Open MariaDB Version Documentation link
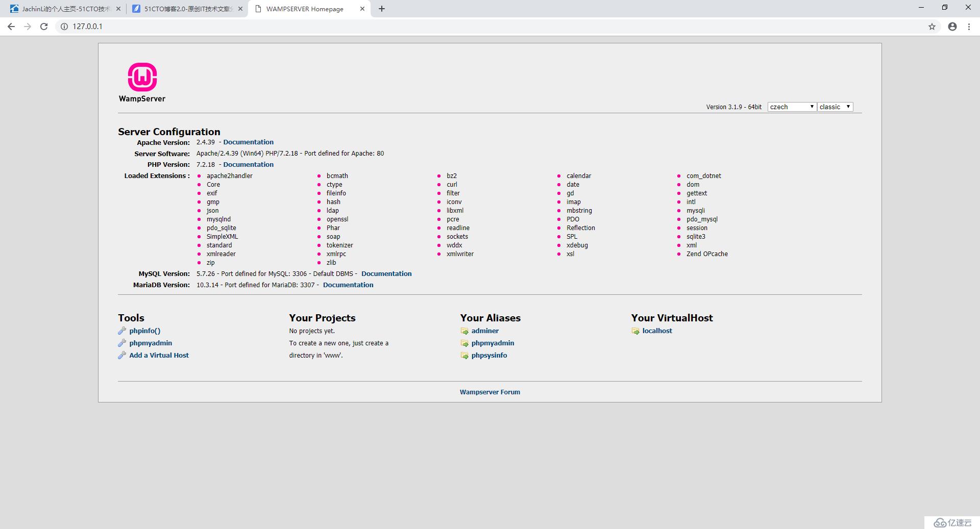 point(348,285)
